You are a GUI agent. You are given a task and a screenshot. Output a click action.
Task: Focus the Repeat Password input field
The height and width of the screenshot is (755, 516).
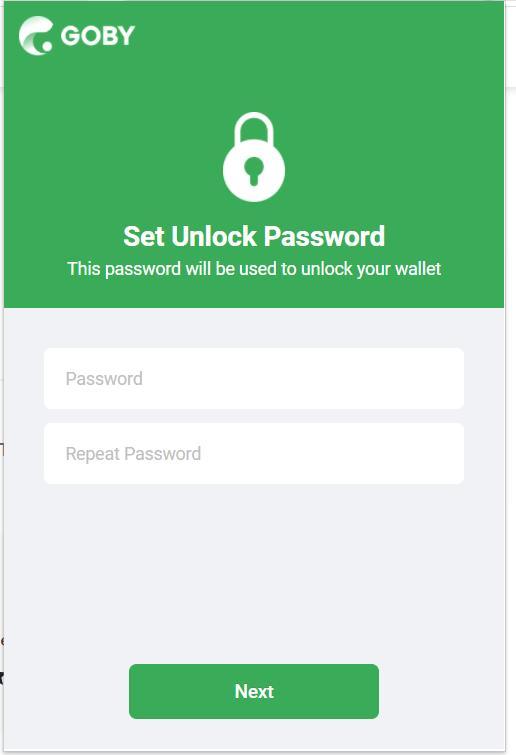pyautogui.click(x=254, y=454)
